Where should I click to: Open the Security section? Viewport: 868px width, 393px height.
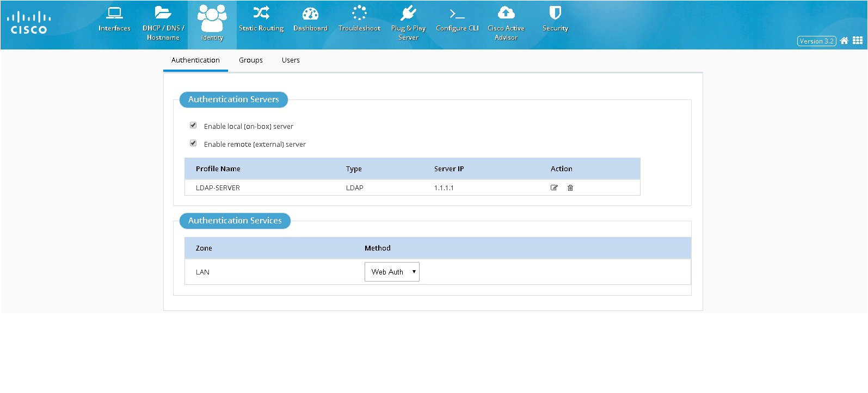point(555,20)
